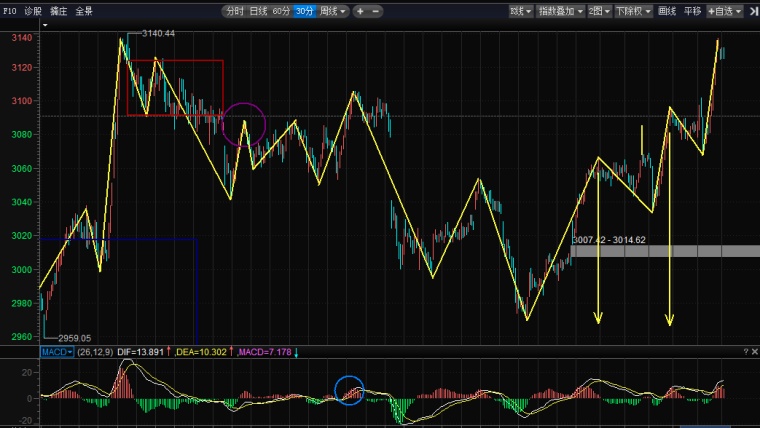Select the 30分 period tab
Viewport: 760px width, 428px height.
click(304, 11)
